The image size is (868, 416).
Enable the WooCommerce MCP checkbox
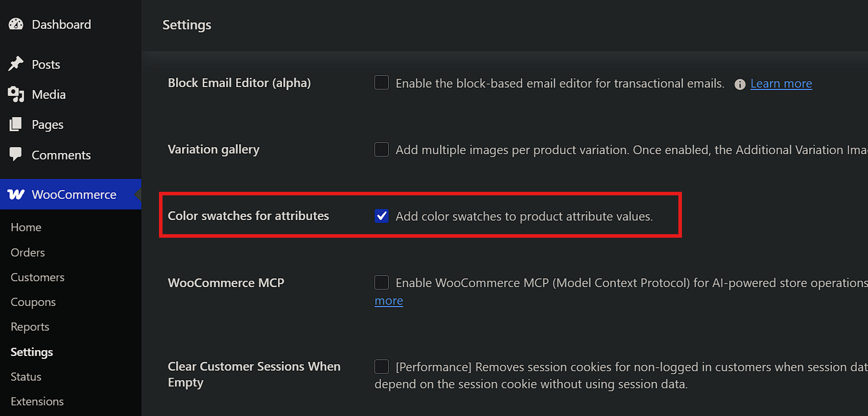pos(382,282)
